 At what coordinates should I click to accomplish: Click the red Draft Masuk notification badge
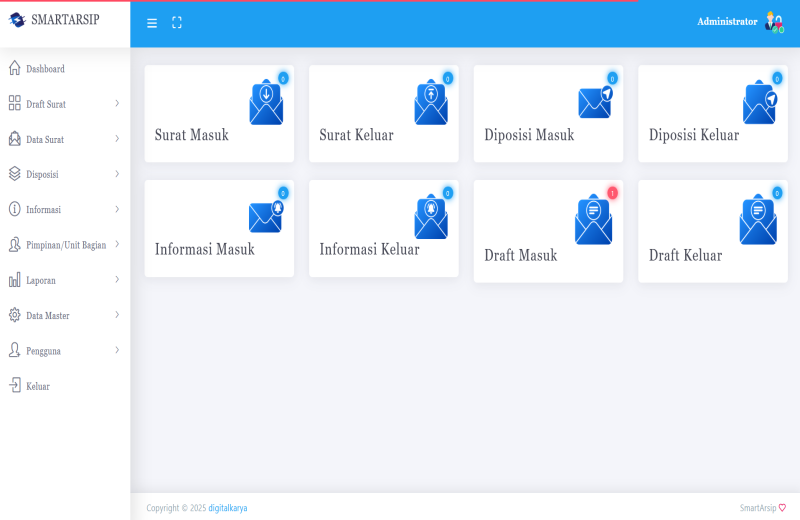(612, 193)
